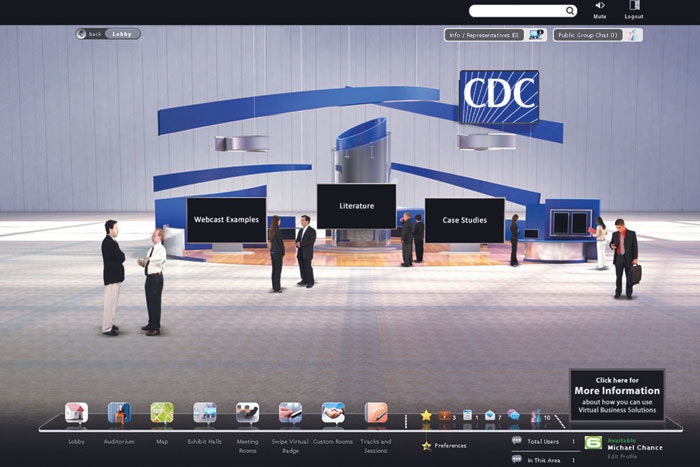700x467 pixels.
Task: Click the public group chat people icon
Action: click(x=633, y=35)
